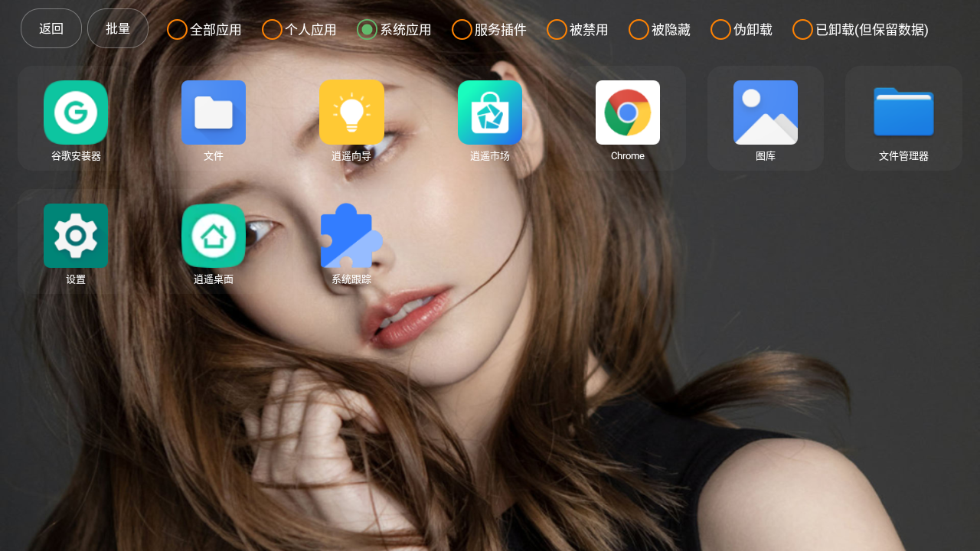This screenshot has height=551, width=980.
Task: Open the 图库 gallery icon
Action: 766,112
